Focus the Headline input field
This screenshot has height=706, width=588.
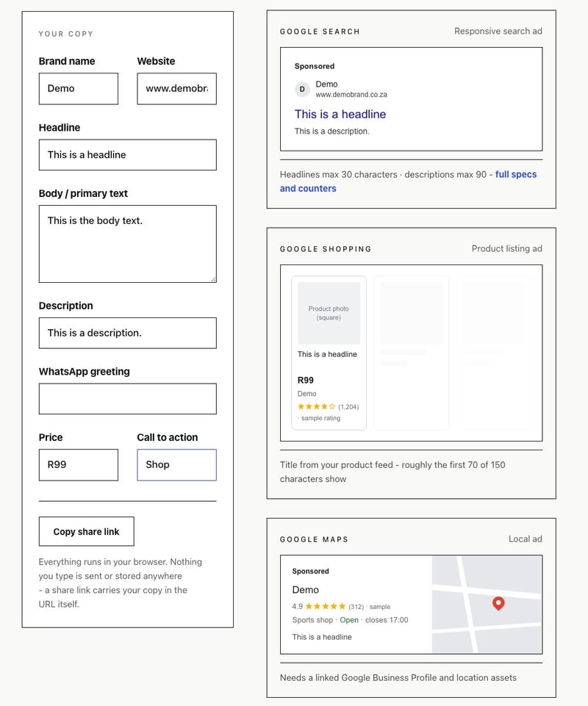(127, 155)
